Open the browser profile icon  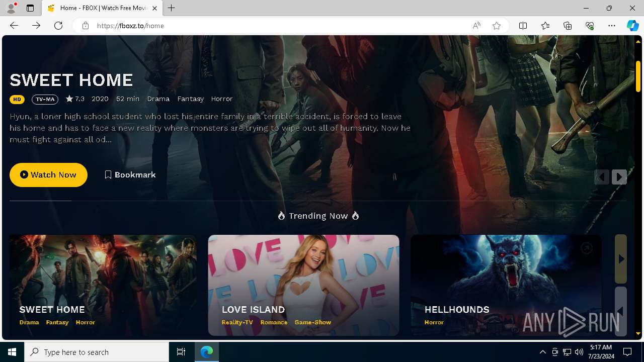pyautogui.click(x=11, y=8)
